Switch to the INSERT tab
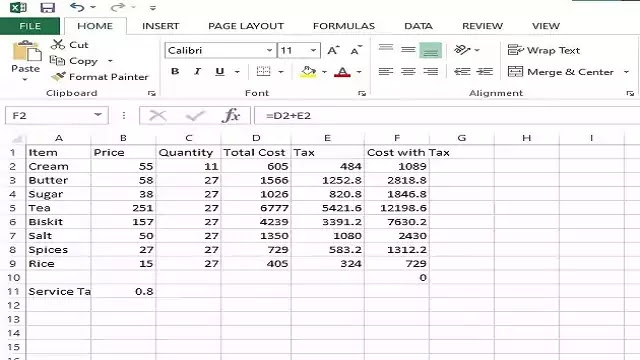 tap(160, 26)
